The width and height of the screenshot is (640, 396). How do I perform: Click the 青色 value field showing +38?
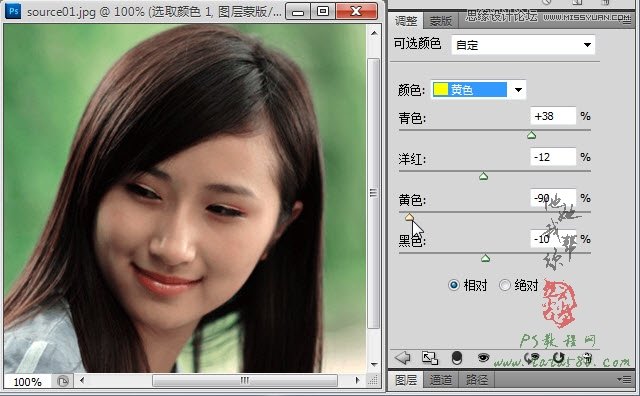[553, 116]
